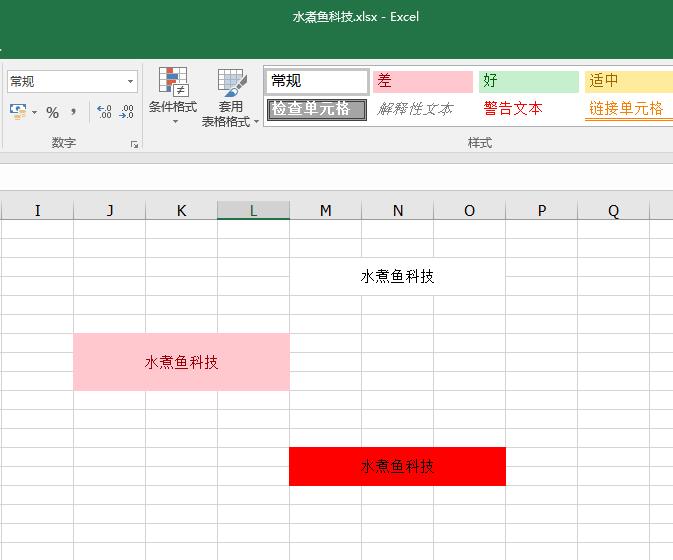This screenshot has width=673, height=560.
Task: Select column P header
Action: (x=542, y=210)
